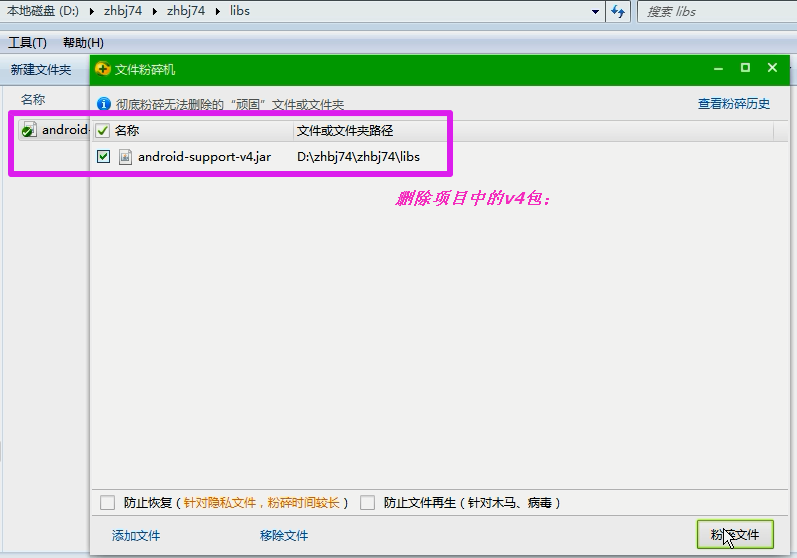This screenshot has height=558, width=797.
Task: Open 帮助(H) menu in Explorer
Action: [x=83, y=43]
